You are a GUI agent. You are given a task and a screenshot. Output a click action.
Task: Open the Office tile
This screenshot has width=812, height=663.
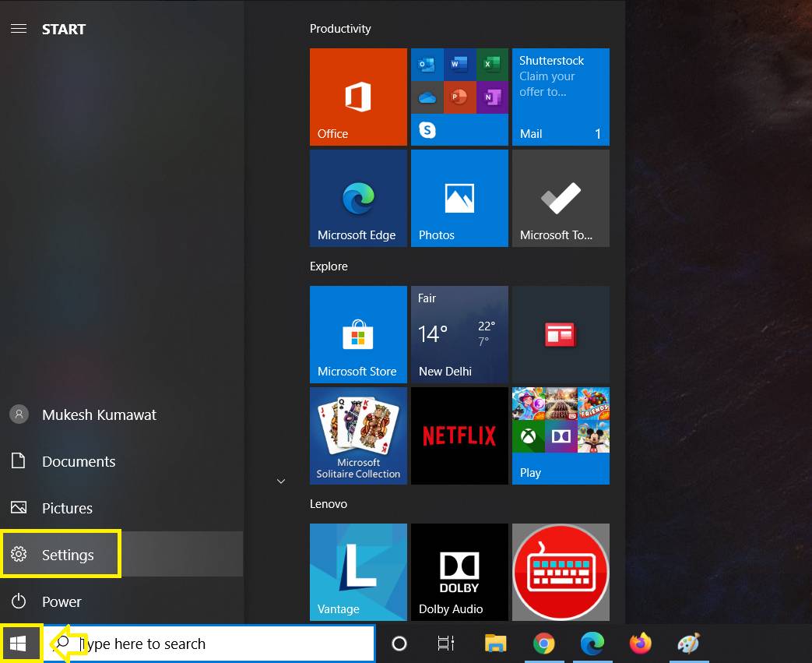pos(358,97)
